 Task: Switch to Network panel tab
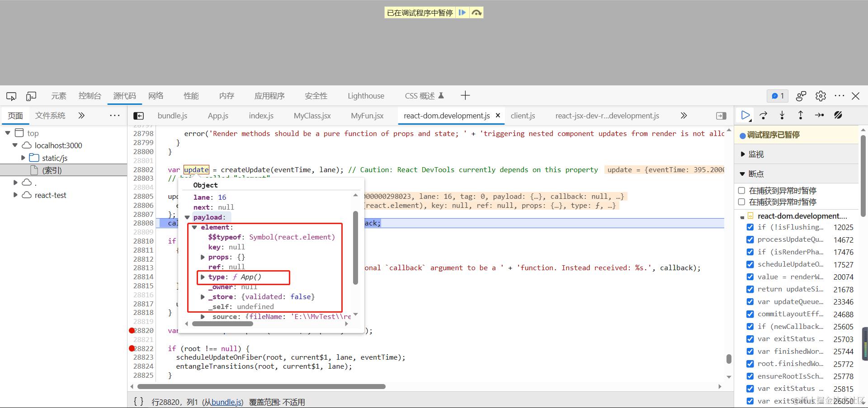point(156,96)
